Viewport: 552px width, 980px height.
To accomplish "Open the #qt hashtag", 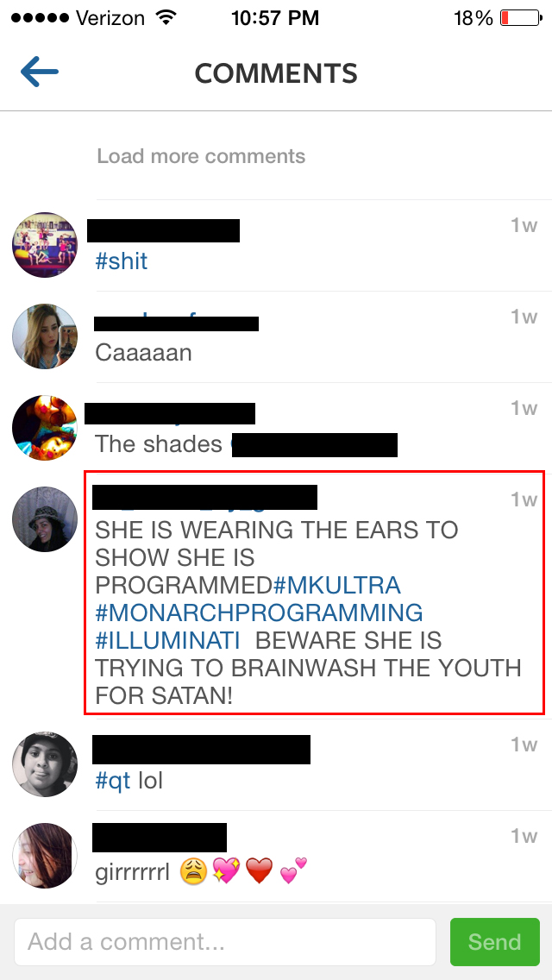I will [112, 781].
